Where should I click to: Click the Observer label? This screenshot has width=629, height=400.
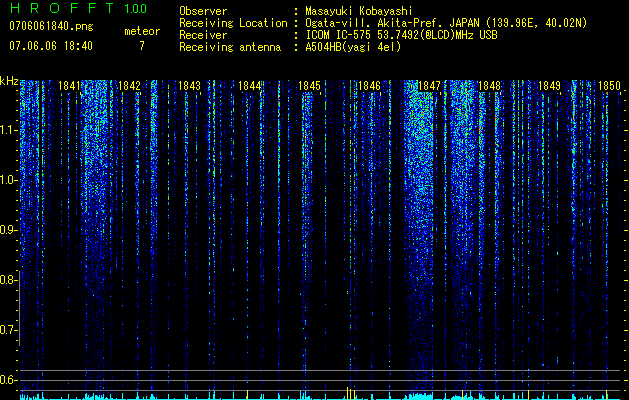point(203,11)
